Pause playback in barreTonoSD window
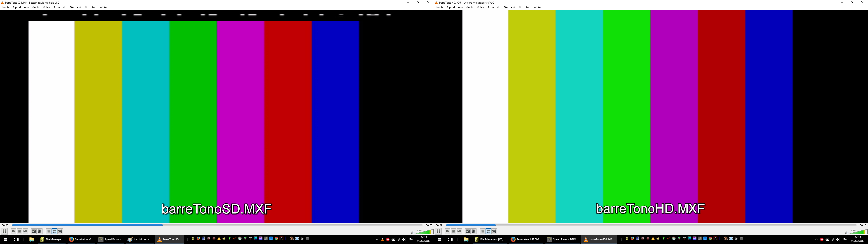Viewport: 868px width, 244px height. click(4, 231)
